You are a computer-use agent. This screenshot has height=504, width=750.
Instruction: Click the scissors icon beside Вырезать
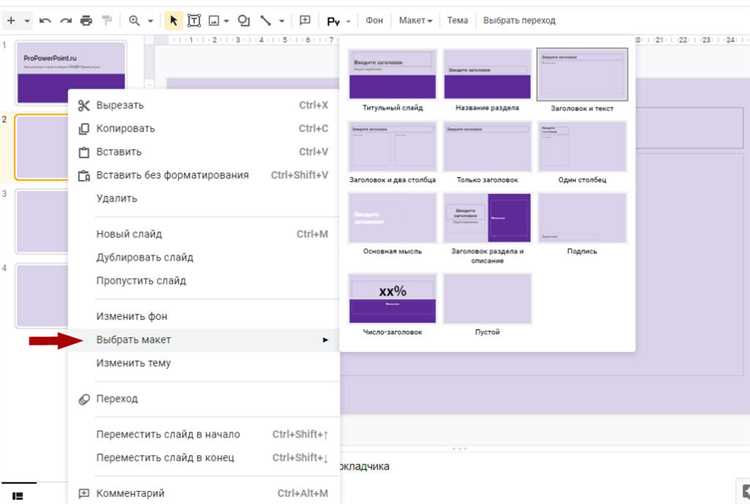[x=84, y=106]
